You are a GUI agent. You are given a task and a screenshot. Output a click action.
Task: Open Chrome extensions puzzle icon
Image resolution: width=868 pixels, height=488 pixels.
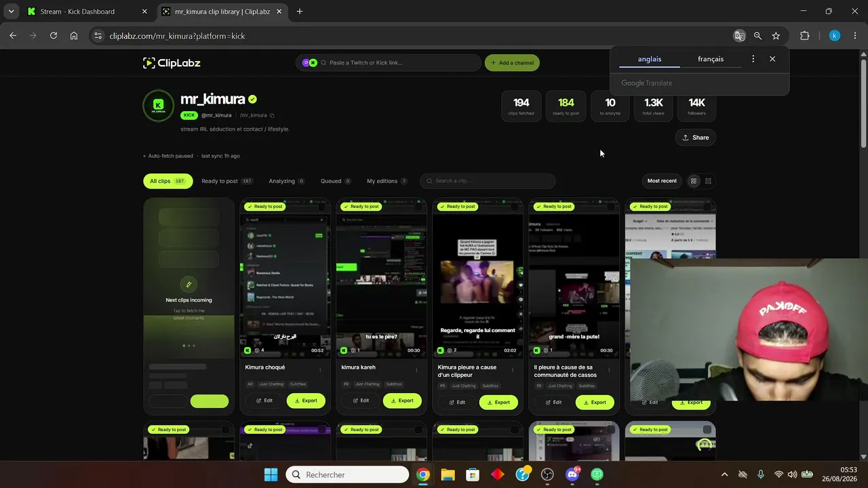[x=805, y=36]
